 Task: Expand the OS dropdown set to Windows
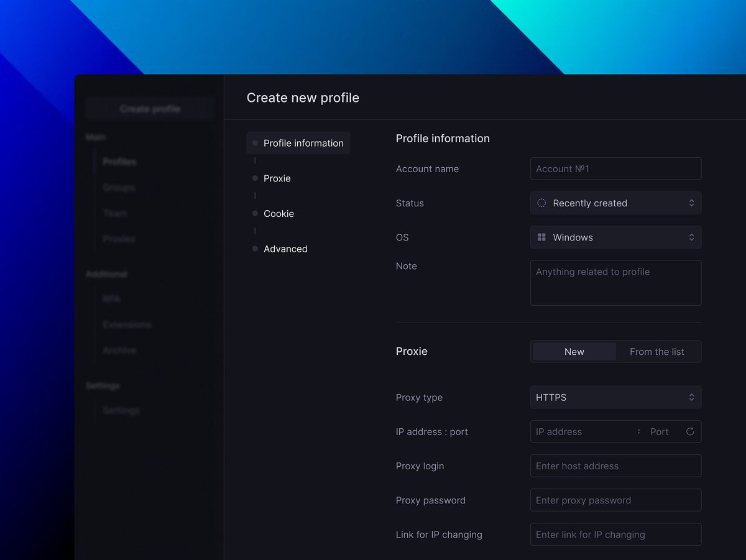click(x=615, y=237)
